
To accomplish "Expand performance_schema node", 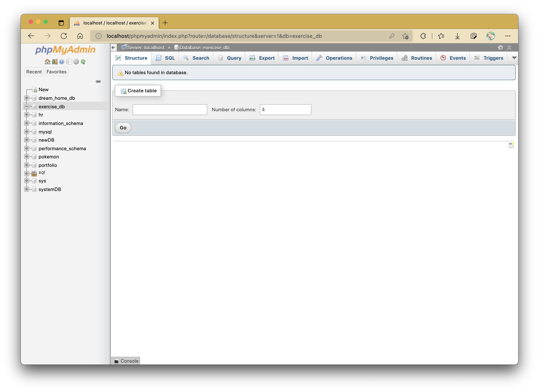I will pos(27,148).
